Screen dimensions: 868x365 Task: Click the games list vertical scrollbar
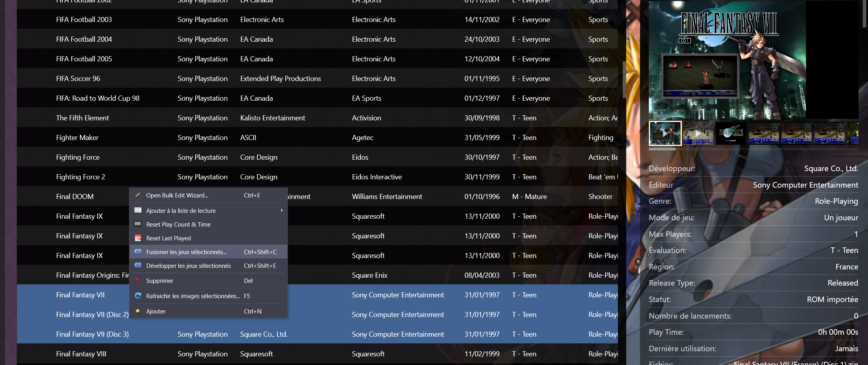[624, 79]
